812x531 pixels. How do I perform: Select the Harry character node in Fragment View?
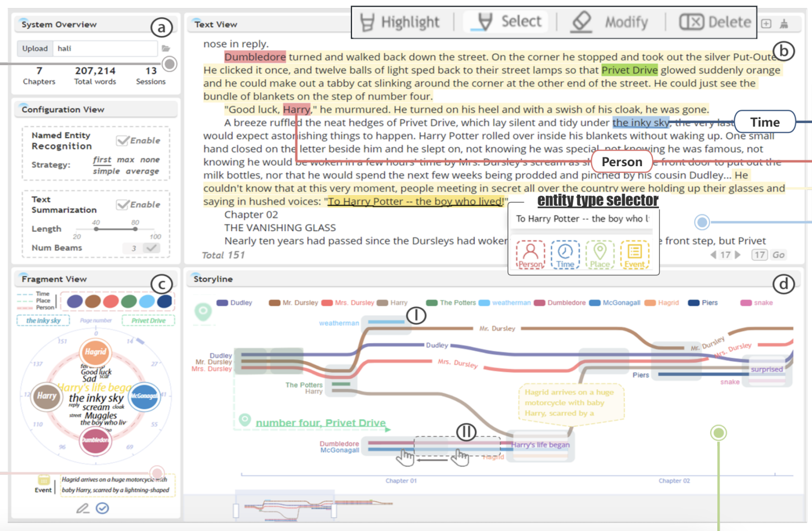tap(46, 396)
